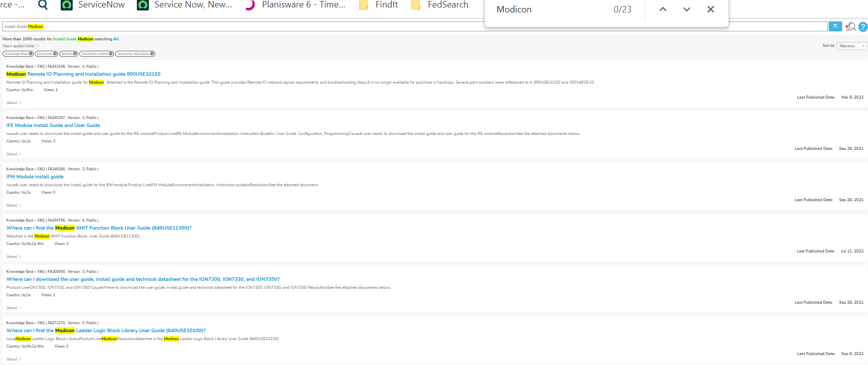Screen dimensions: 868x365
Task: Open Modicon Remote IO Planning and Installation guide link
Action: (84, 74)
